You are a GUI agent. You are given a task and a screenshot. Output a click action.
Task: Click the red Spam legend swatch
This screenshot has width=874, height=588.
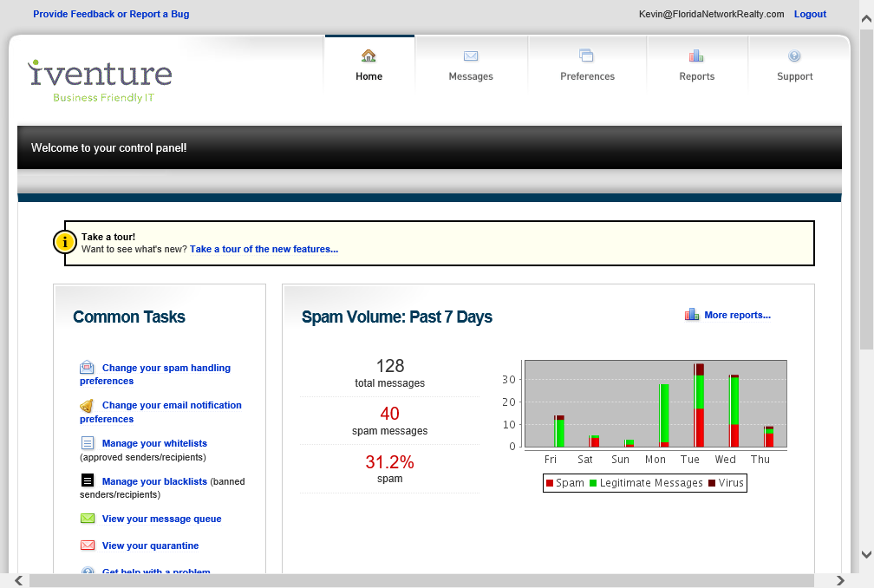click(550, 483)
